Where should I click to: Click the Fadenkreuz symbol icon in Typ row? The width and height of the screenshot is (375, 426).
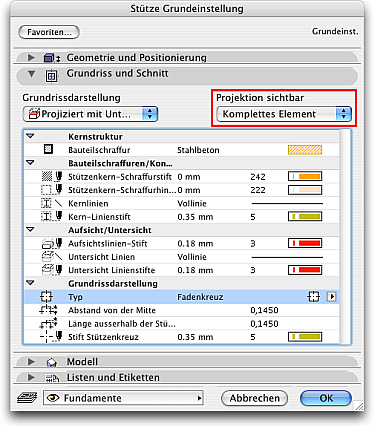pos(313,296)
